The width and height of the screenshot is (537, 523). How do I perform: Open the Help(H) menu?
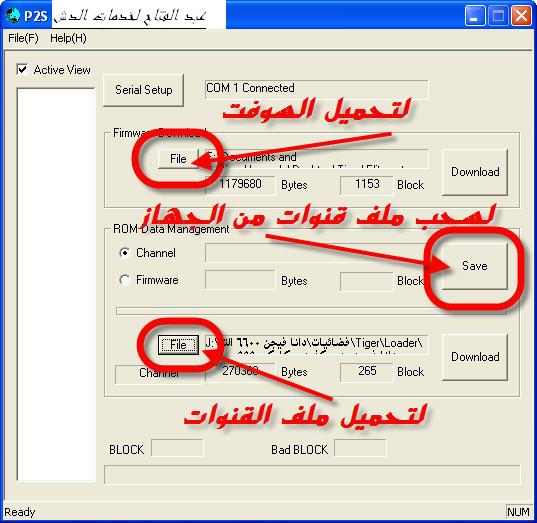tap(68, 38)
